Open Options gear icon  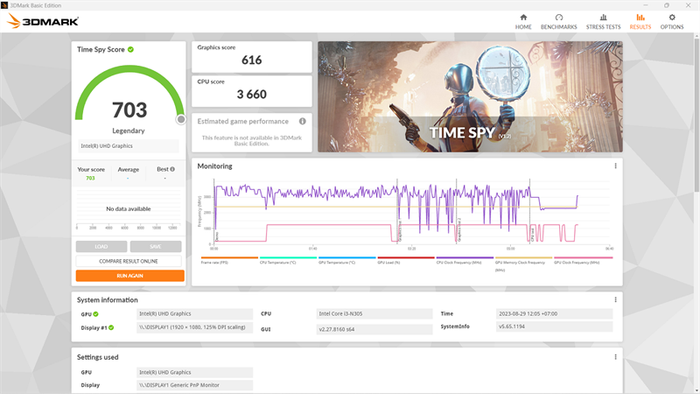tap(672, 17)
